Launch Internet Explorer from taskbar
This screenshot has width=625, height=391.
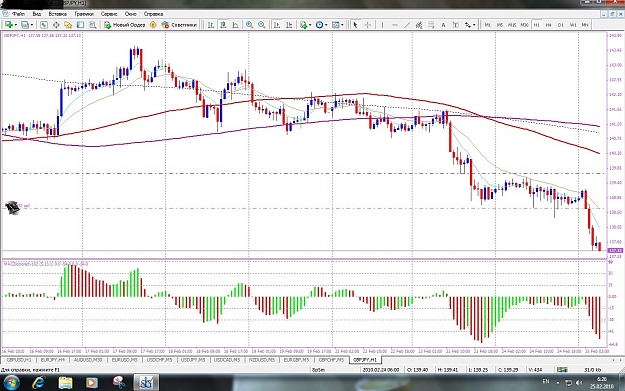click(x=38, y=383)
